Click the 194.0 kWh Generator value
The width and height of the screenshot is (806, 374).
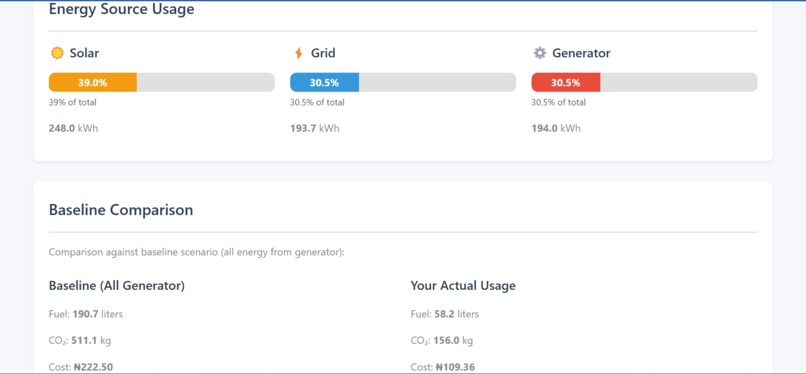[556, 128]
